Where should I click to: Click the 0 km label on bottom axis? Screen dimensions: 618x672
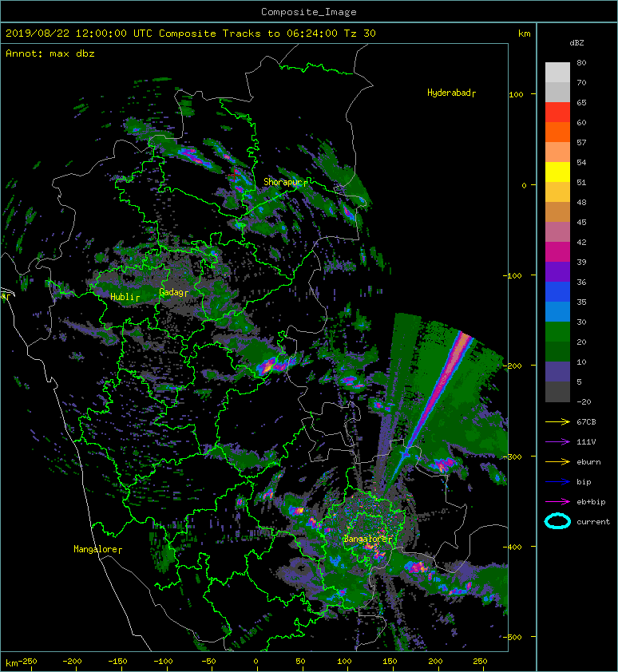[256, 662]
